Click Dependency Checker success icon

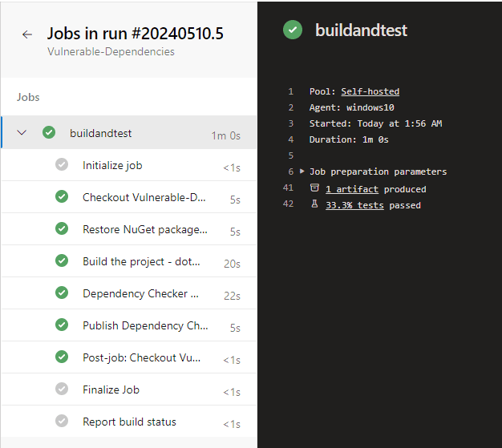[x=62, y=293]
